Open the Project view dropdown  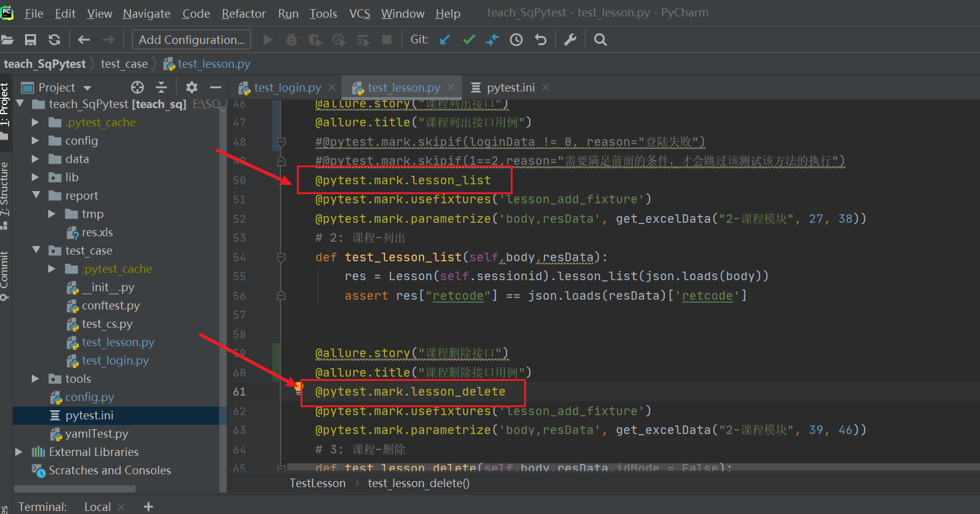click(x=87, y=88)
